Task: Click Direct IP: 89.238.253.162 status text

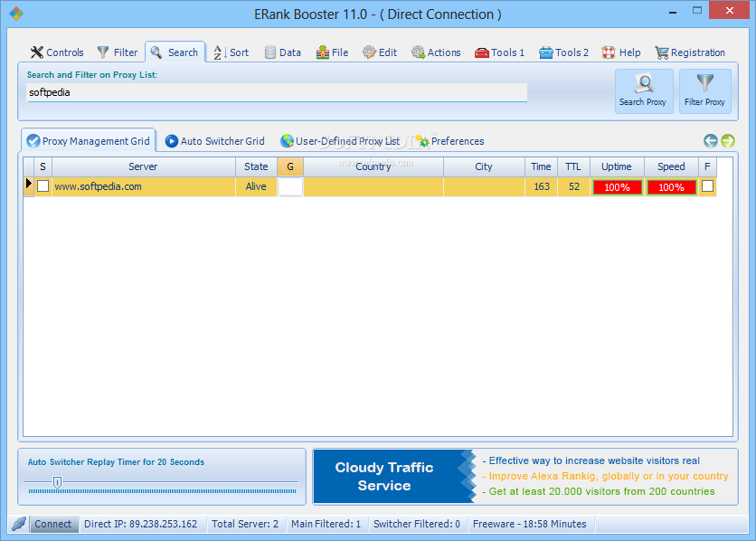Action: [x=141, y=524]
